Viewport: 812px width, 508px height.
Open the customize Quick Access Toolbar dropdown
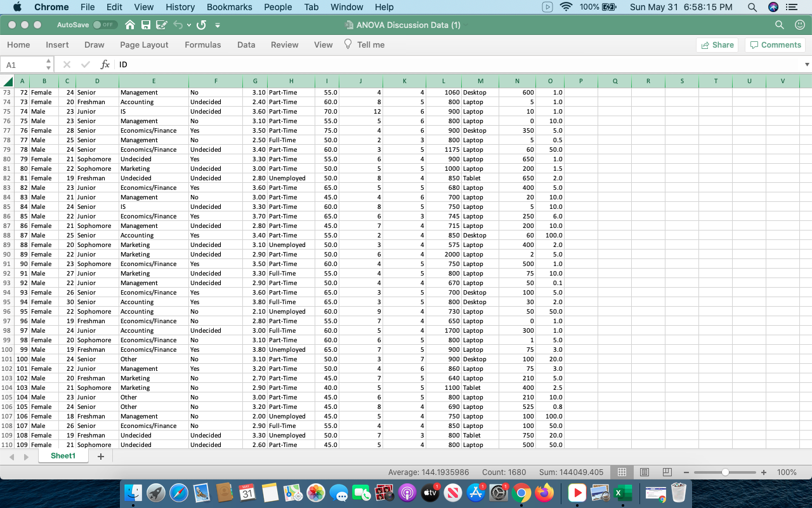(x=218, y=25)
